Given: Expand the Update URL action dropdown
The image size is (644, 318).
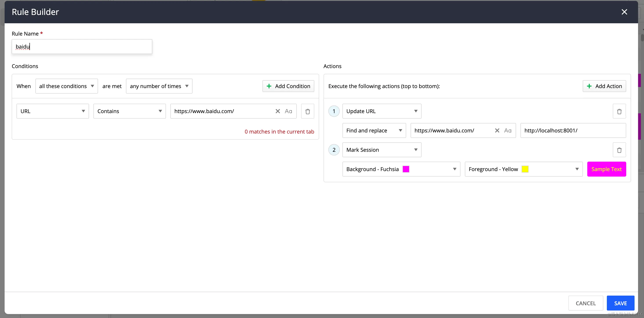Looking at the screenshot, I should [382, 111].
